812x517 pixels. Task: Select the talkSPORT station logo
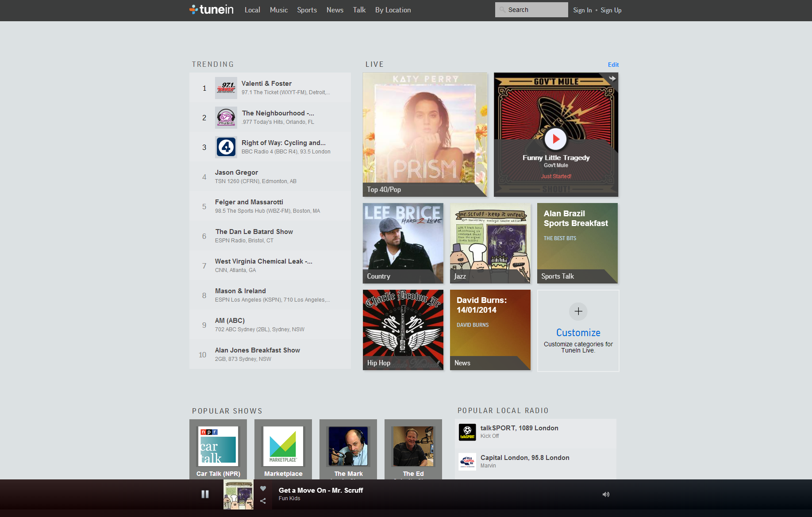click(467, 432)
